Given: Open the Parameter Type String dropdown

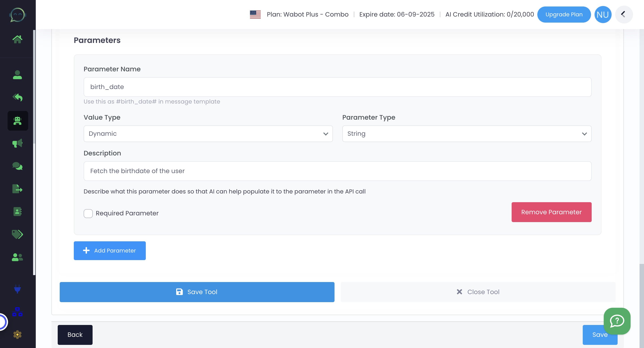Looking at the screenshot, I should [x=466, y=134].
